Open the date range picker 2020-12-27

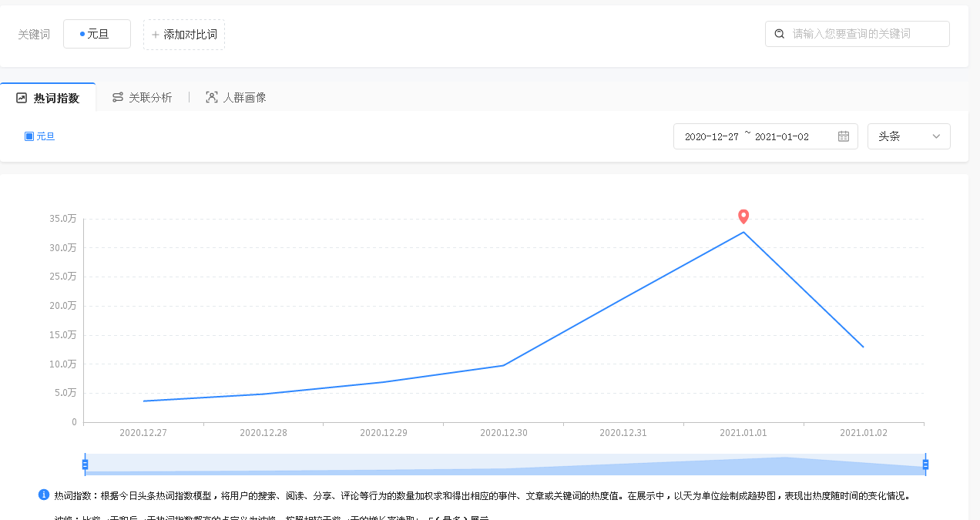click(x=711, y=136)
